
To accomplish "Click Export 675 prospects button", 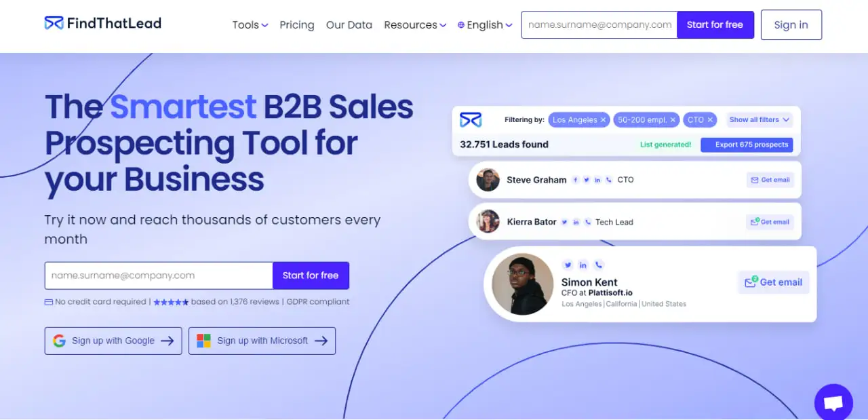I will pos(746,145).
